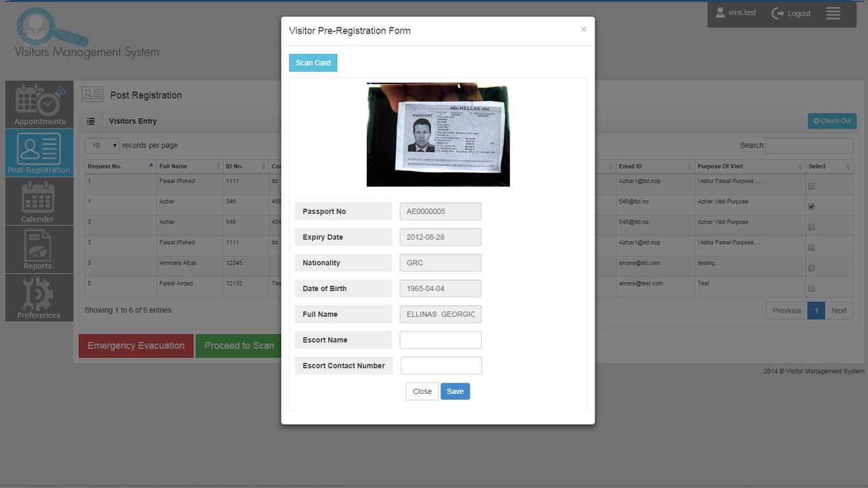Click the list icon beside Visitors Entry
The image size is (868, 488).
coord(91,121)
